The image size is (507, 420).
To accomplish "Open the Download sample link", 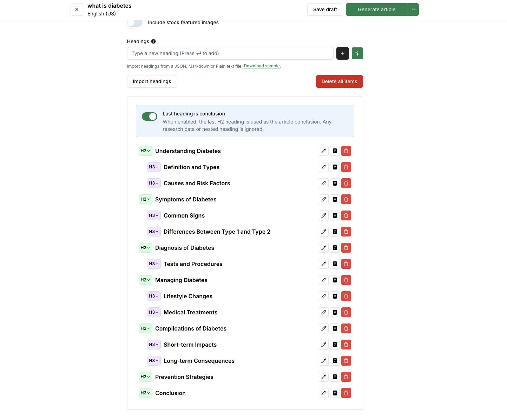I will (x=262, y=66).
